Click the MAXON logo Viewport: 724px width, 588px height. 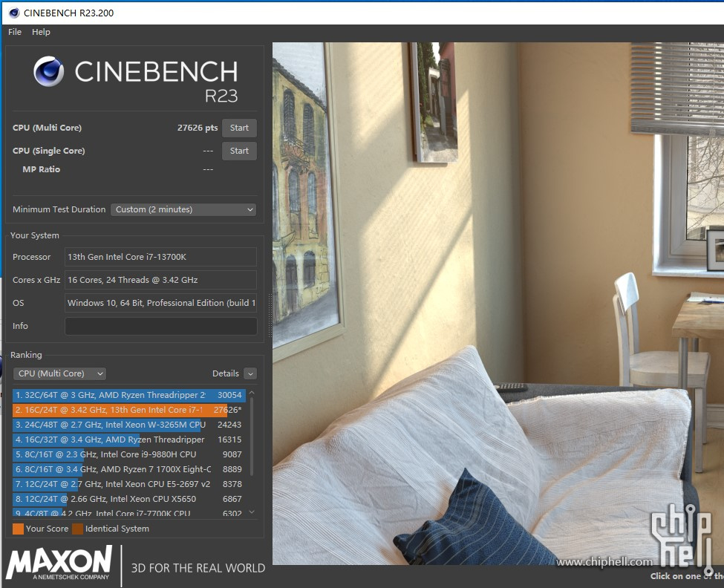[59, 562]
